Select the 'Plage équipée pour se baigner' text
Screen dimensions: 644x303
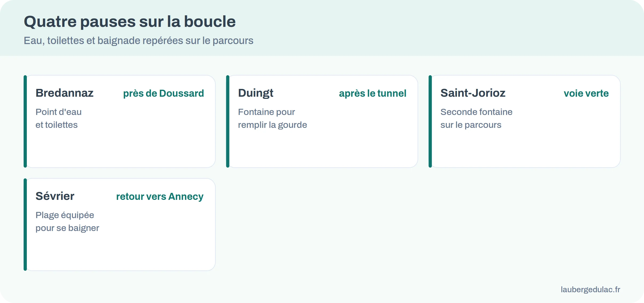67,221
